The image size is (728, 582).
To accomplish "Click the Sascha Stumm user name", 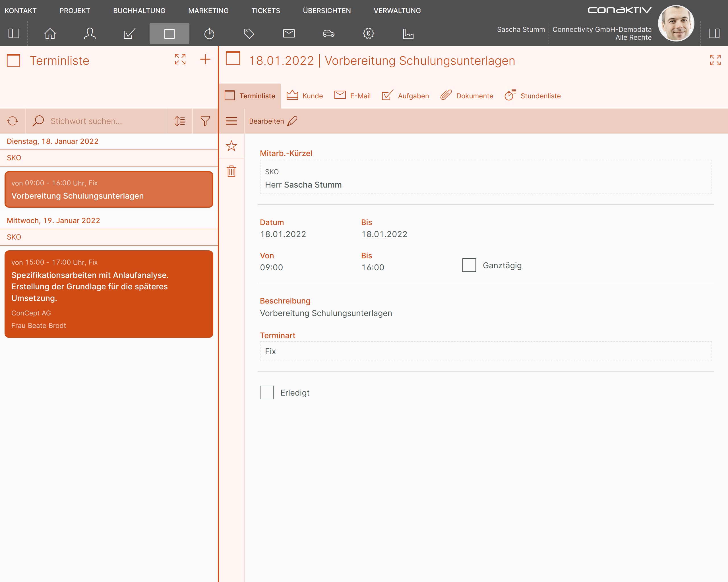I will click(x=521, y=29).
